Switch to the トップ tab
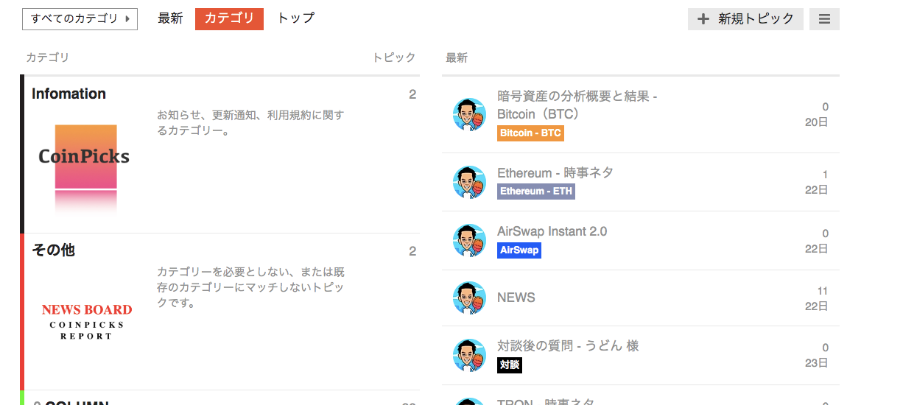Viewport: 900px width, 405px height. pyautogui.click(x=296, y=18)
